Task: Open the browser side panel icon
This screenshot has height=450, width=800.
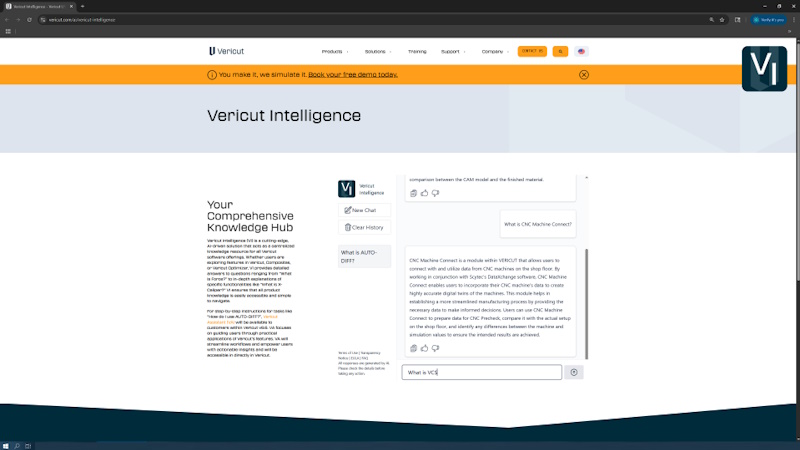Action: coord(737,20)
